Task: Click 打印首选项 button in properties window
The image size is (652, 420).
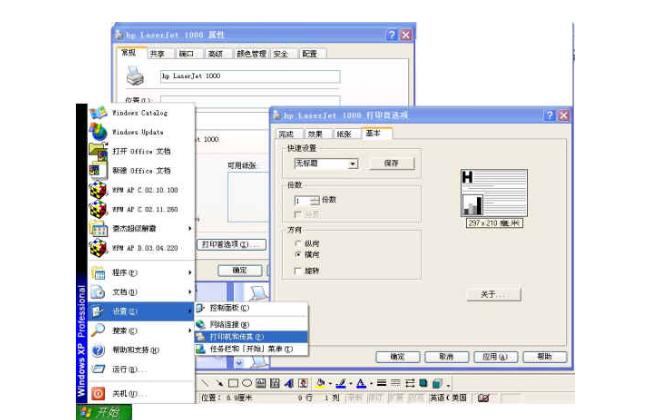Action: pos(231,245)
